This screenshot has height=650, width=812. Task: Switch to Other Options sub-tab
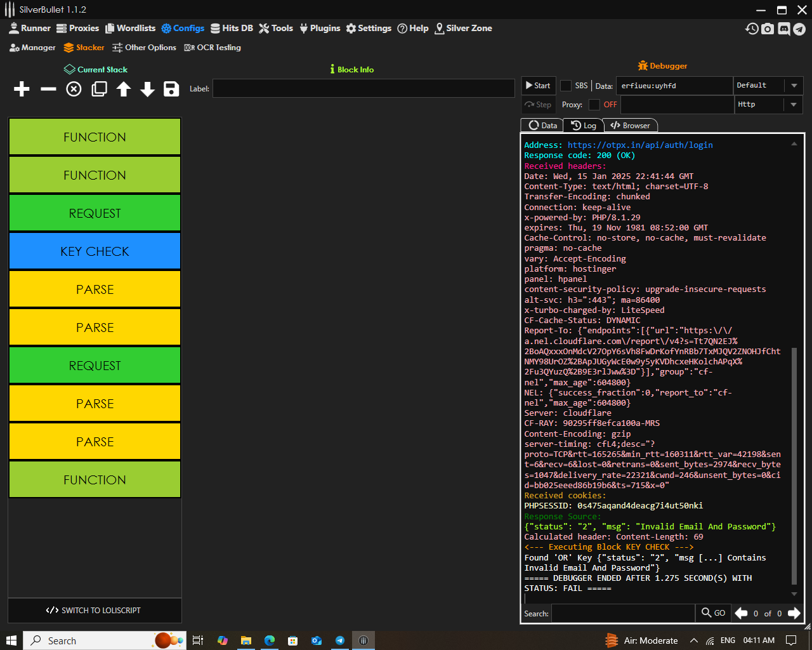pyautogui.click(x=144, y=48)
